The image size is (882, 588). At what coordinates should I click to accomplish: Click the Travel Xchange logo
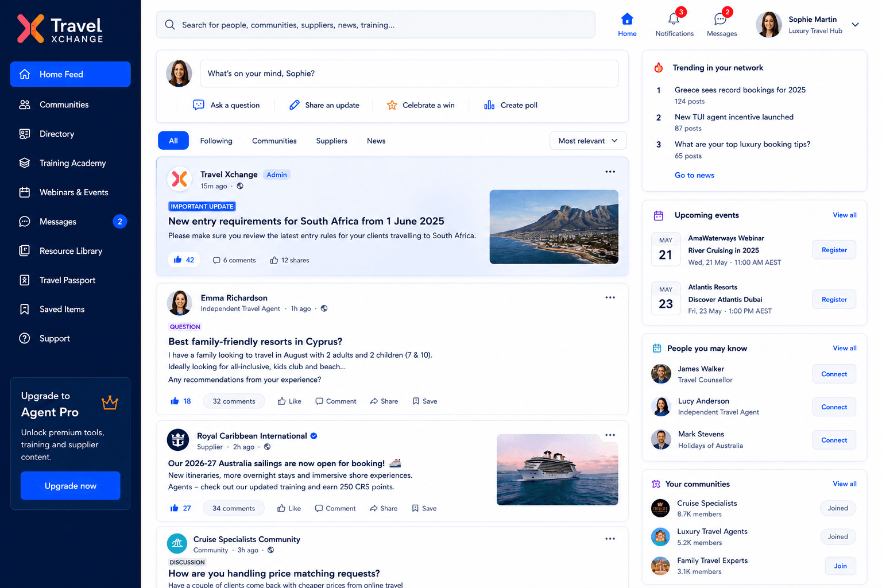click(60, 29)
